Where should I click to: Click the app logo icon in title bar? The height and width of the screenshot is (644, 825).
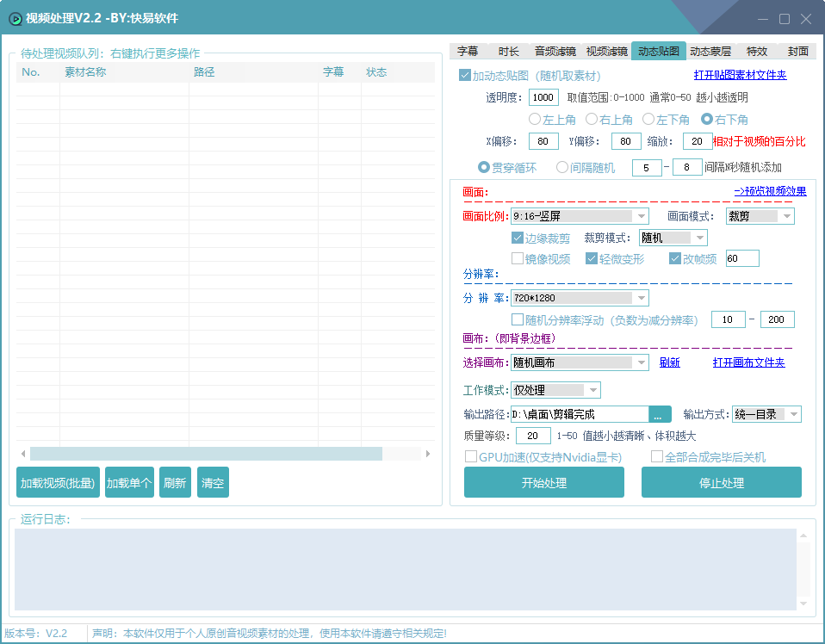(16, 19)
